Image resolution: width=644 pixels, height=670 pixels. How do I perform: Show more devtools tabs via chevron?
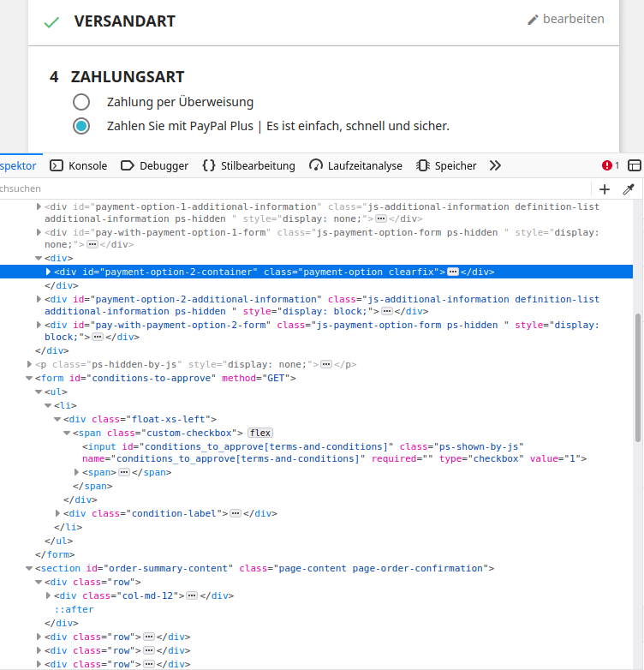495,166
